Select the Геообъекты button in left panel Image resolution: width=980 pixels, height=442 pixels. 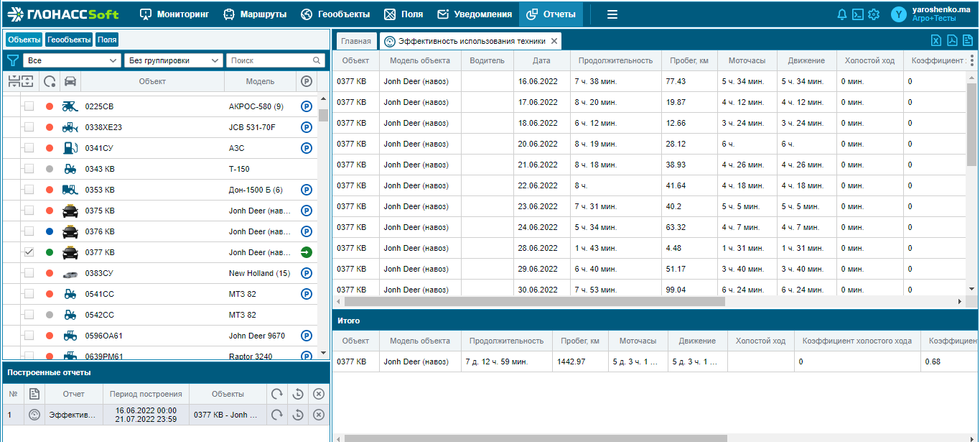coord(70,40)
